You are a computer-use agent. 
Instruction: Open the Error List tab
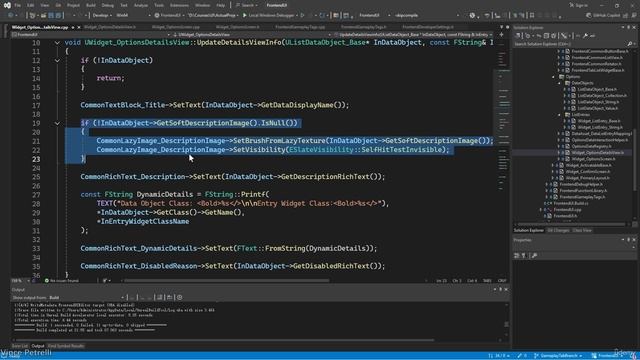[20, 346]
